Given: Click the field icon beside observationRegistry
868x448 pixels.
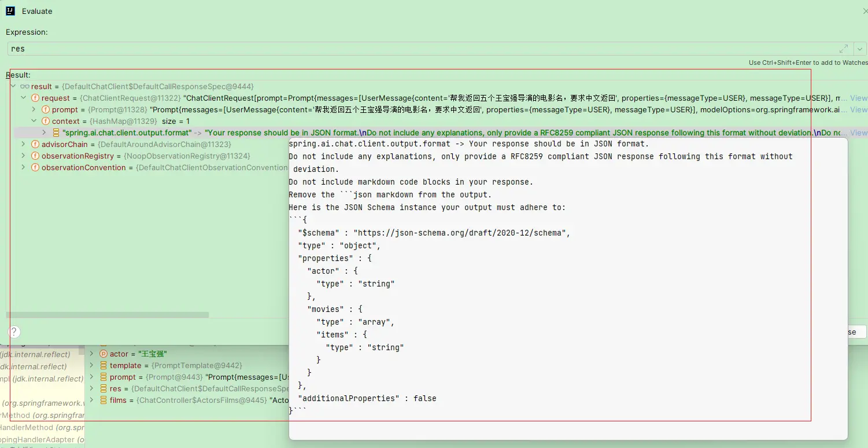Looking at the screenshot, I should (x=35, y=156).
